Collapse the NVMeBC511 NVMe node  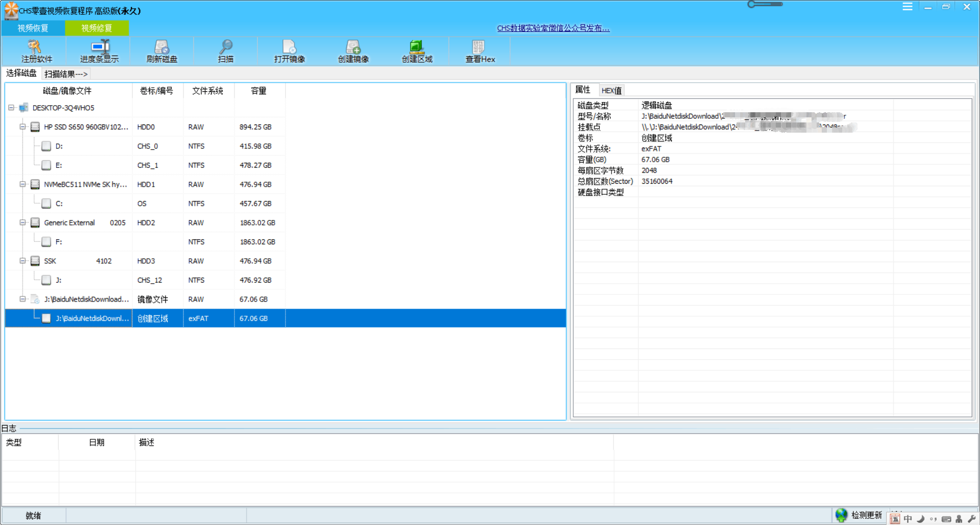pyautogui.click(x=22, y=184)
